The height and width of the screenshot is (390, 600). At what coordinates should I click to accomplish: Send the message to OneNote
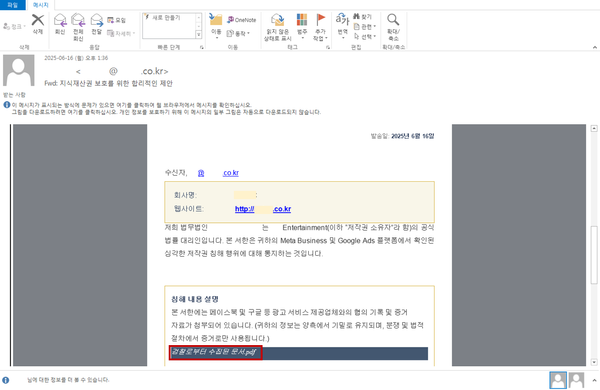click(x=241, y=20)
